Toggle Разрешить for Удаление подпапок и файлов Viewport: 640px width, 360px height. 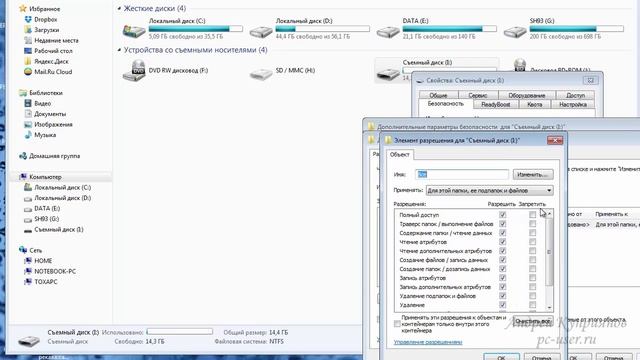[x=502, y=296]
